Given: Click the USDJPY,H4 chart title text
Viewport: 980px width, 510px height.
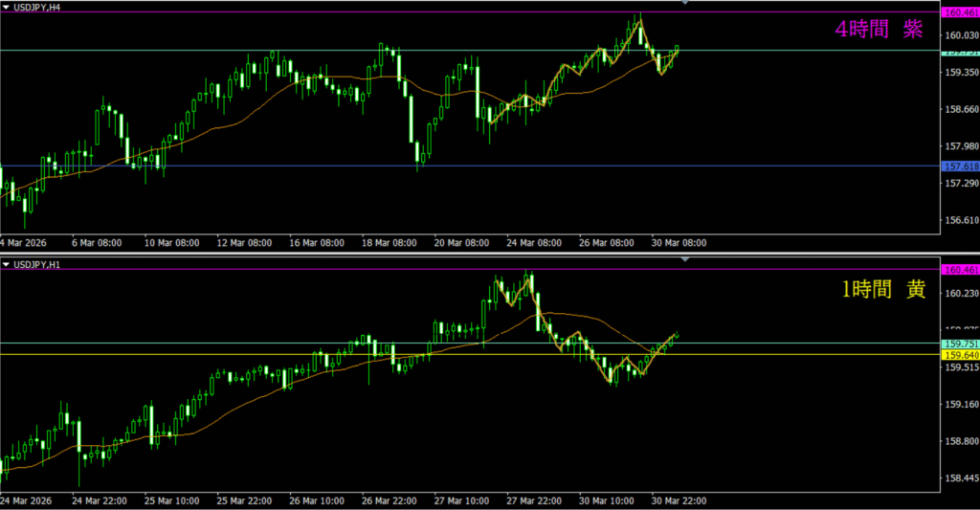Looking at the screenshot, I should [41, 6].
